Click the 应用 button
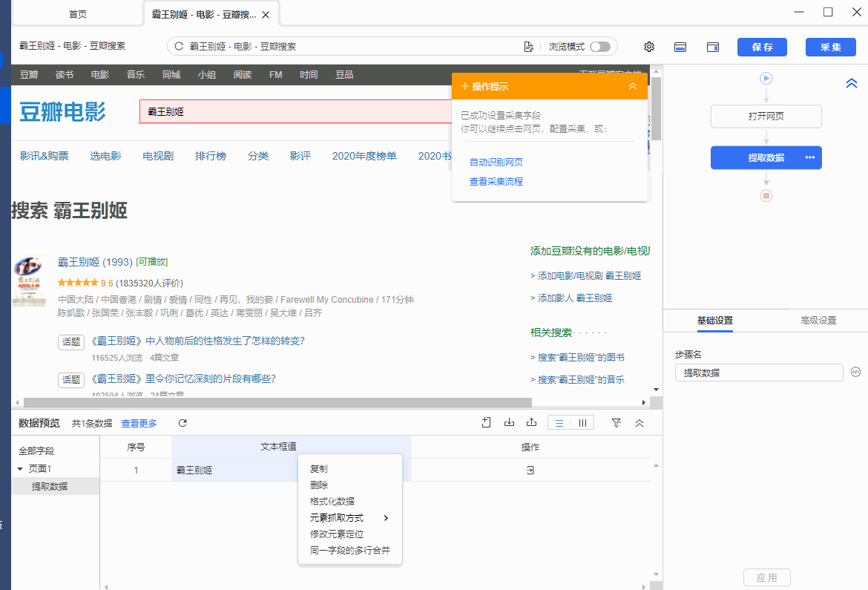The height and width of the screenshot is (590, 868). click(766, 578)
